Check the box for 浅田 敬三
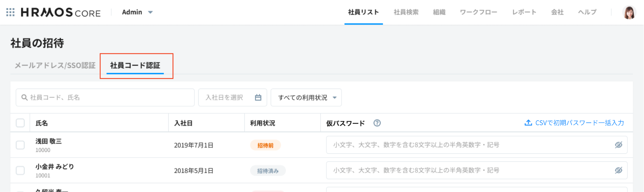Screen dimensions: 644x192 (x=20, y=145)
